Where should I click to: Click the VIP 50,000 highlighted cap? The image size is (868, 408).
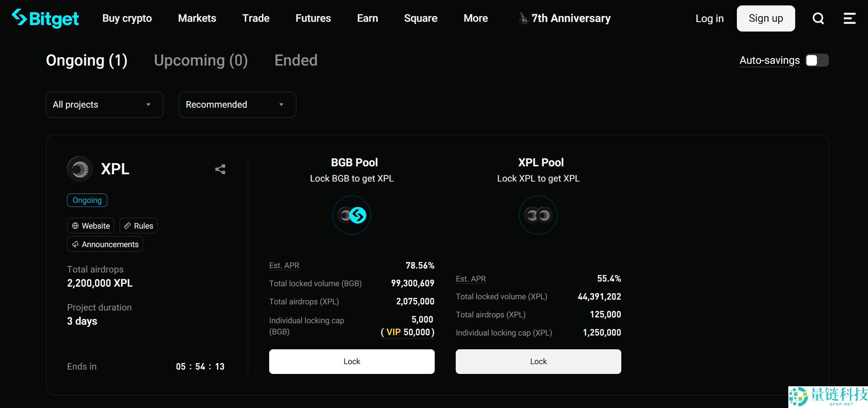407,332
